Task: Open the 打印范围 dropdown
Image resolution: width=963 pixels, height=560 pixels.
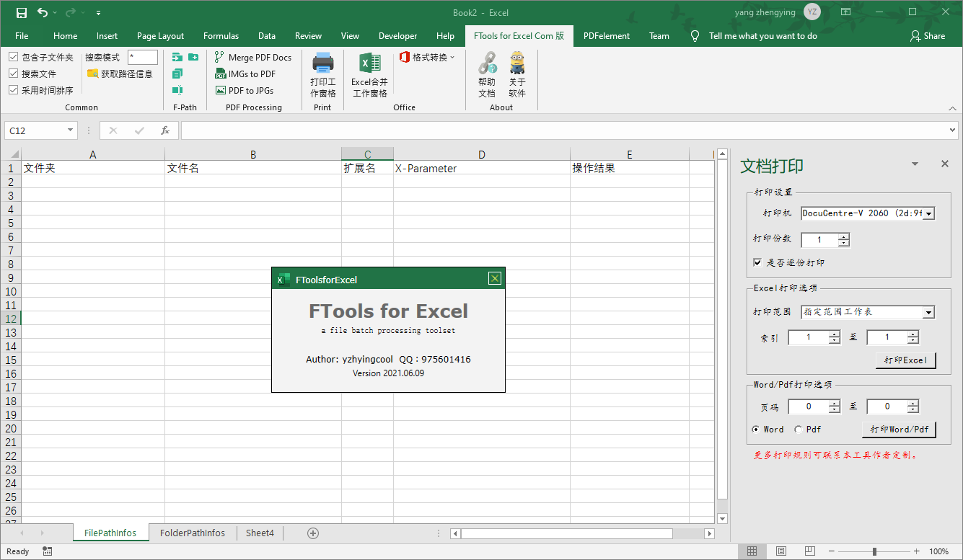Action: click(928, 312)
